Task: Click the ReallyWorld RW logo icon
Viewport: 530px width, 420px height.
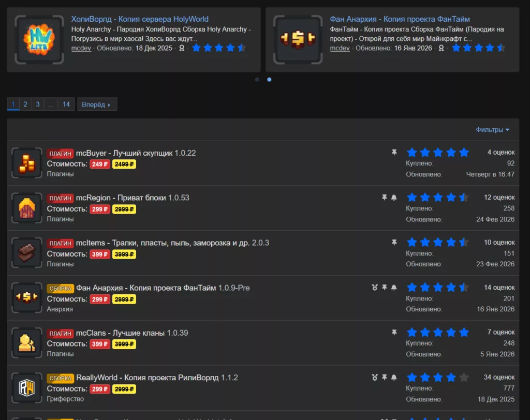Action: click(26, 388)
